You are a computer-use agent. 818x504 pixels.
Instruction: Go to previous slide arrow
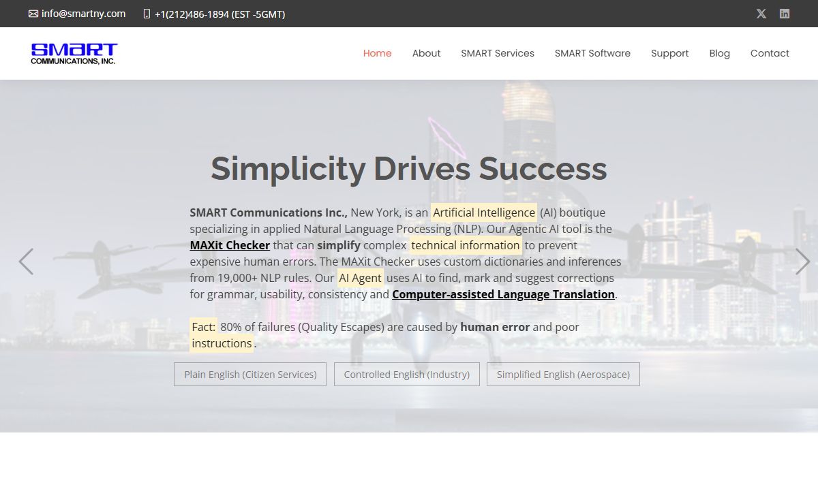click(26, 262)
